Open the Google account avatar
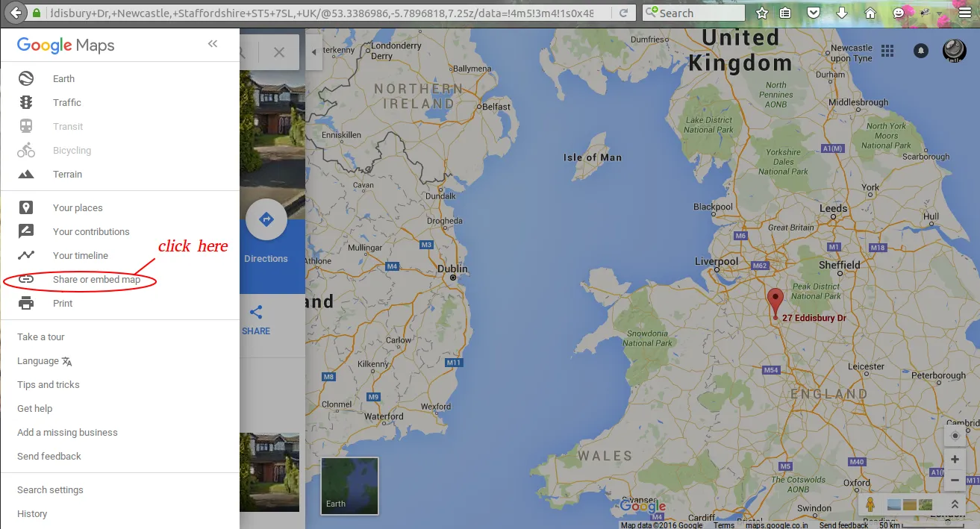The height and width of the screenshot is (529, 980). point(955,51)
